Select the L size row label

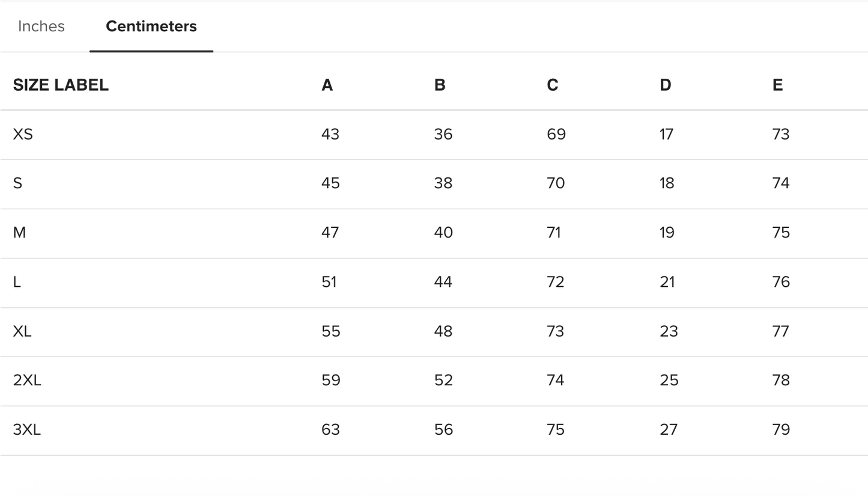[x=17, y=282]
